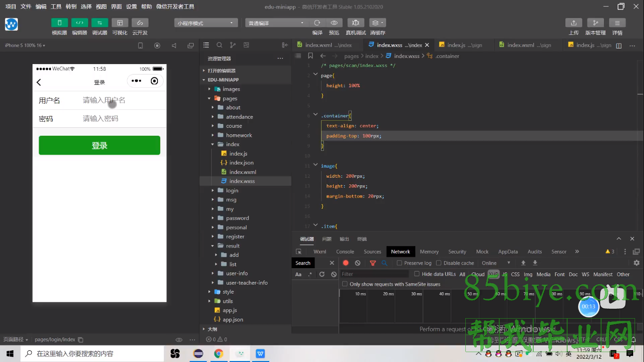The image size is (644, 362).
Task: Click the simulator record icon
Action: tap(157, 45)
